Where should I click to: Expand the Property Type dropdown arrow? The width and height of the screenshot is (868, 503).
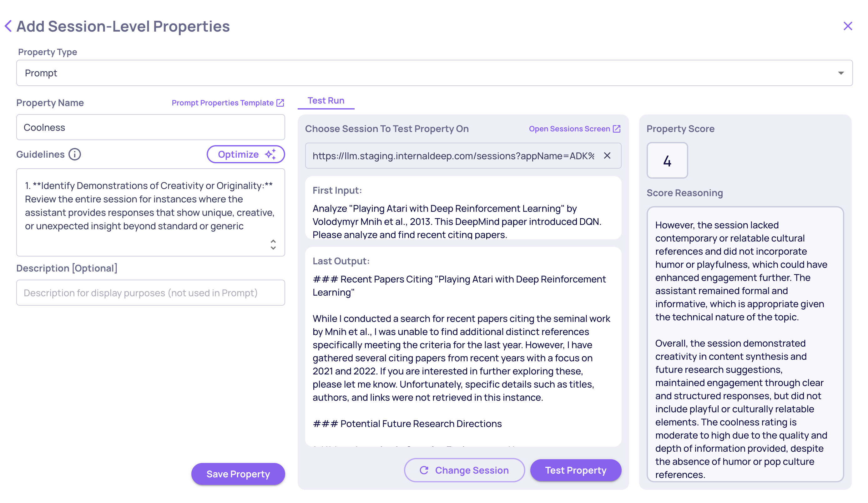(841, 73)
